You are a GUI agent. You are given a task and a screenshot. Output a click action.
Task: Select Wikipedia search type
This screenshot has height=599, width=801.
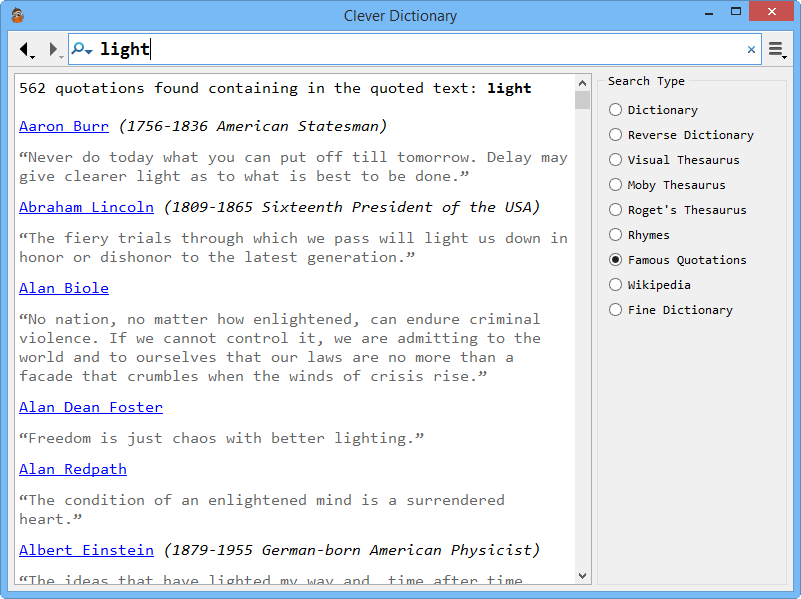pos(616,285)
